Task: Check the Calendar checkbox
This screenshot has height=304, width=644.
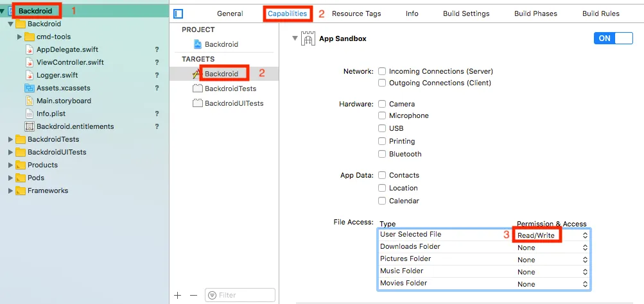Action: (382, 201)
